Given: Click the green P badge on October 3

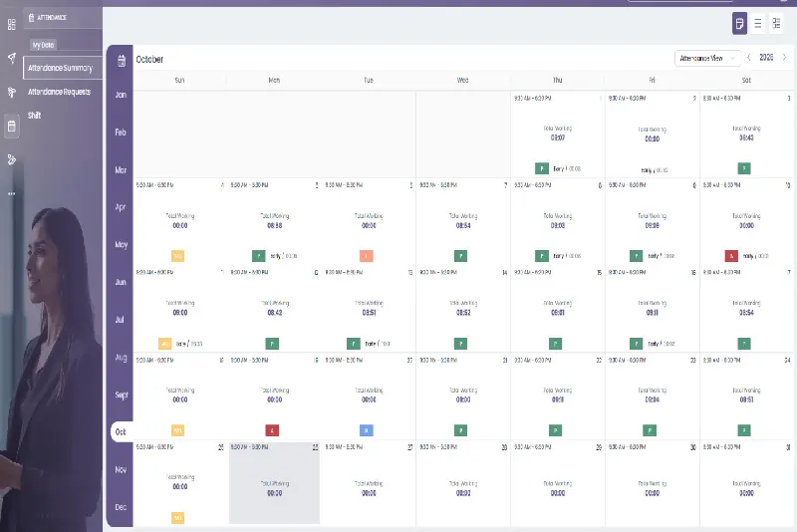Looking at the screenshot, I should 744,168.
